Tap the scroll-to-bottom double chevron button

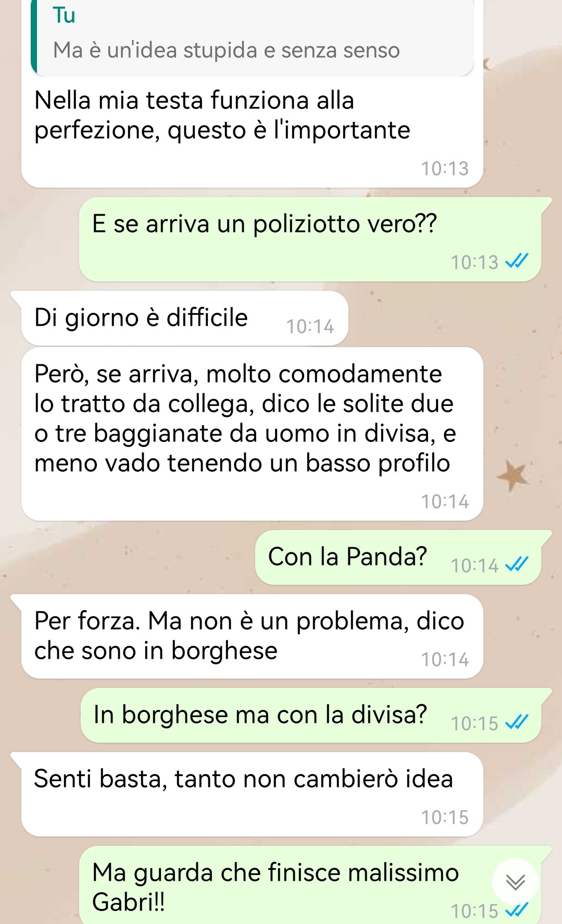pyautogui.click(x=516, y=881)
